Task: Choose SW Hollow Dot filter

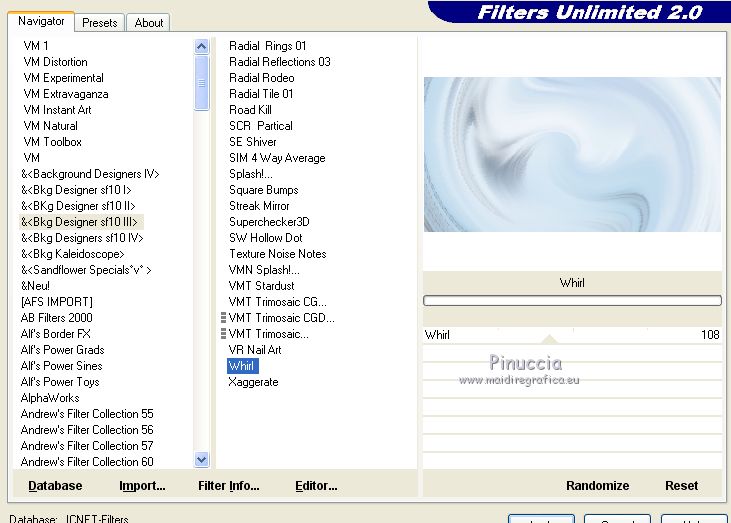Action: [x=266, y=238]
